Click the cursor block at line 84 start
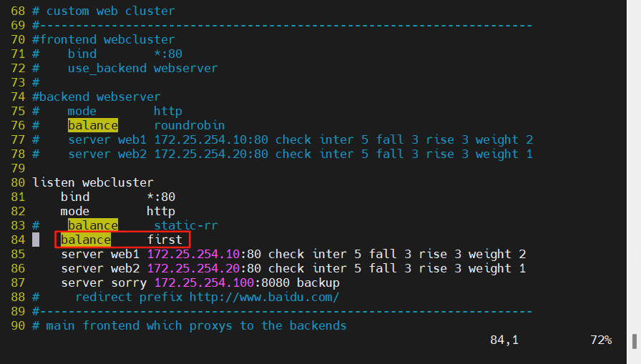This screenshot has height=364, width=641. pyautogui.click(x=36, y=240)
